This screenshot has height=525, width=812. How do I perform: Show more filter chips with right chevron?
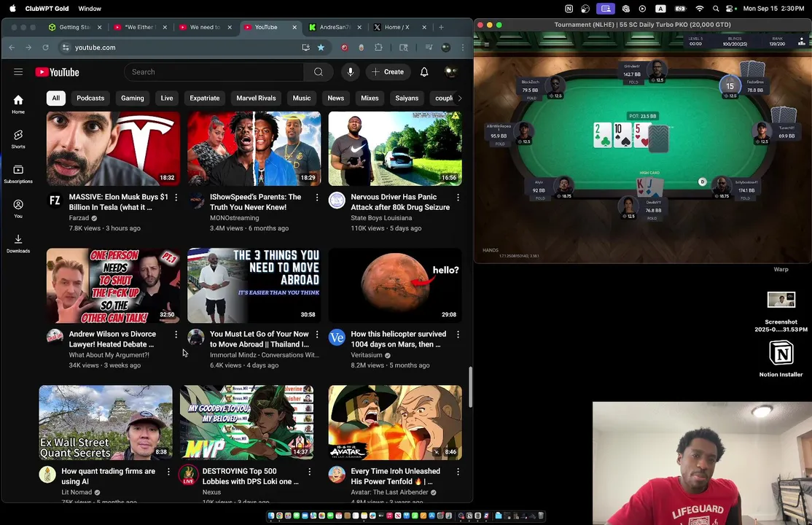459,98
